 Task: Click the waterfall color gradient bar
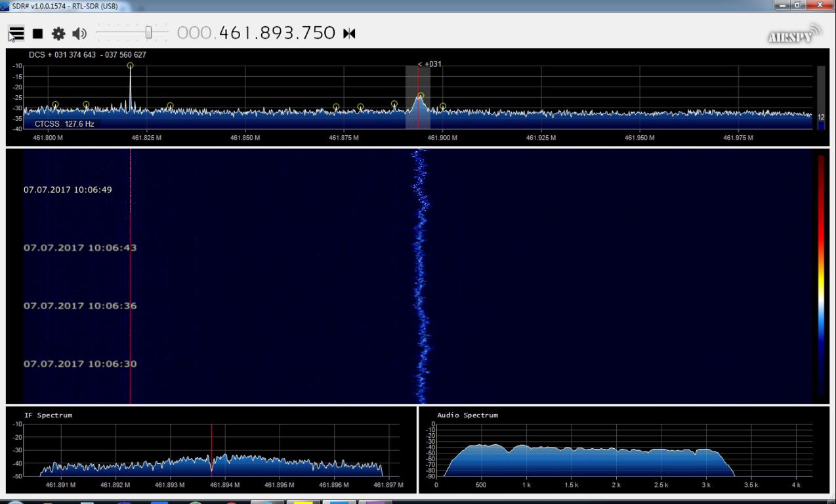click(821, 276)
